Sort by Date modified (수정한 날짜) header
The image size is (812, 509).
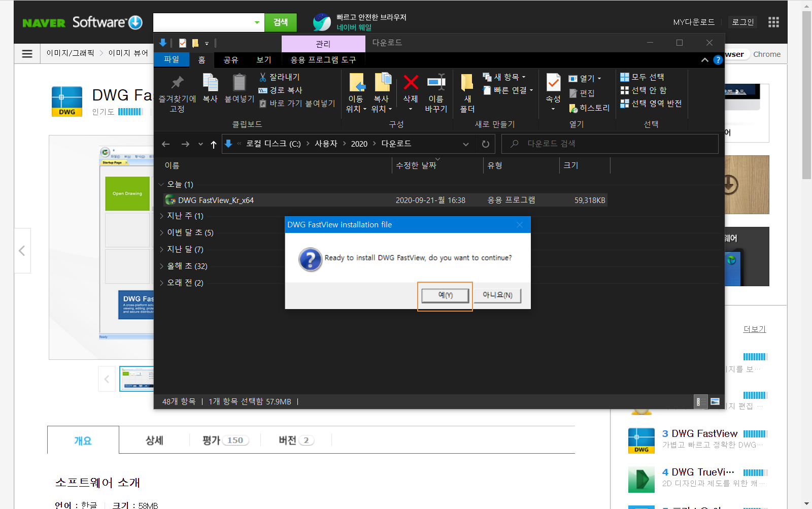(416, 165)
